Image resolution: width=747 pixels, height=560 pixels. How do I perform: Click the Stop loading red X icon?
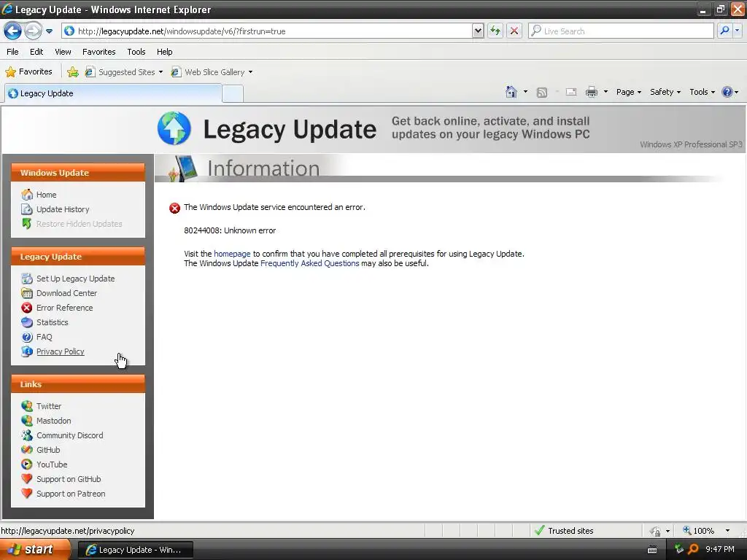click(514, 31)
